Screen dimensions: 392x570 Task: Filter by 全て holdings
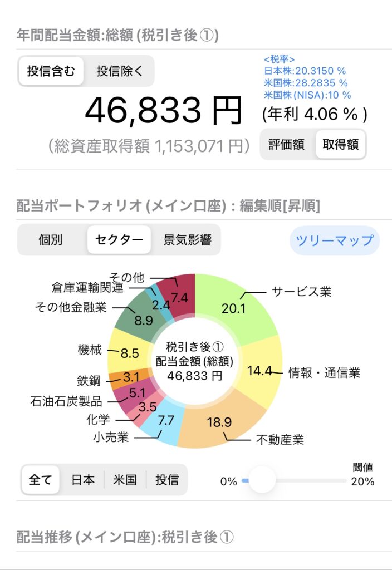[x=40, y=479]
